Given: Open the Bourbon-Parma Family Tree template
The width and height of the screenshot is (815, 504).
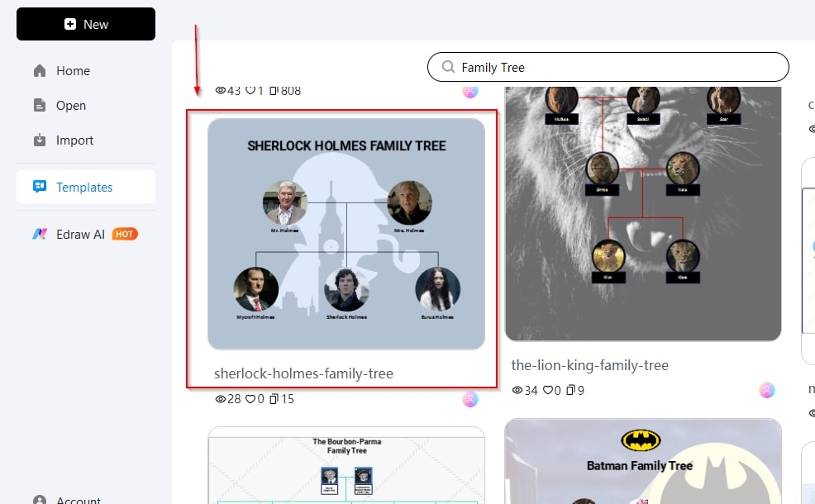Looking at the screenshot, I should click(346, 465).
